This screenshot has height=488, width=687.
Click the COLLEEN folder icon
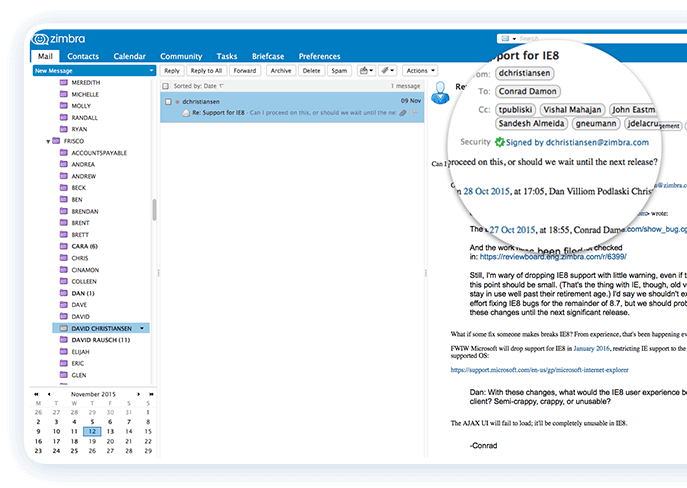pos(64,281)
